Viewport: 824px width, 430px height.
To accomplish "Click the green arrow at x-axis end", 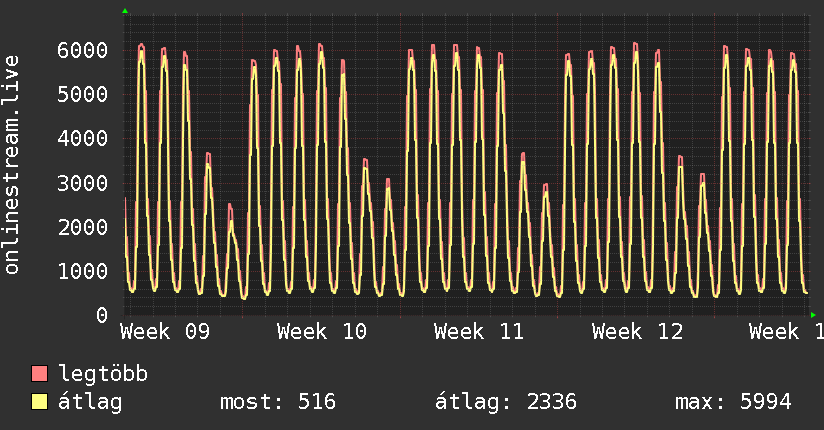I will (813, 315).
